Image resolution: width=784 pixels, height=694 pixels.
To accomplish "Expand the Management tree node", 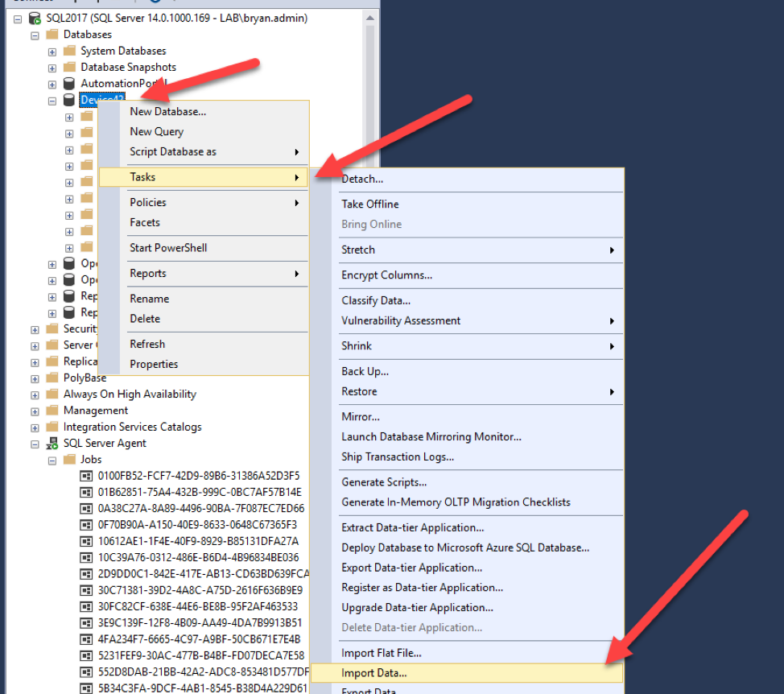I will 35,411.
